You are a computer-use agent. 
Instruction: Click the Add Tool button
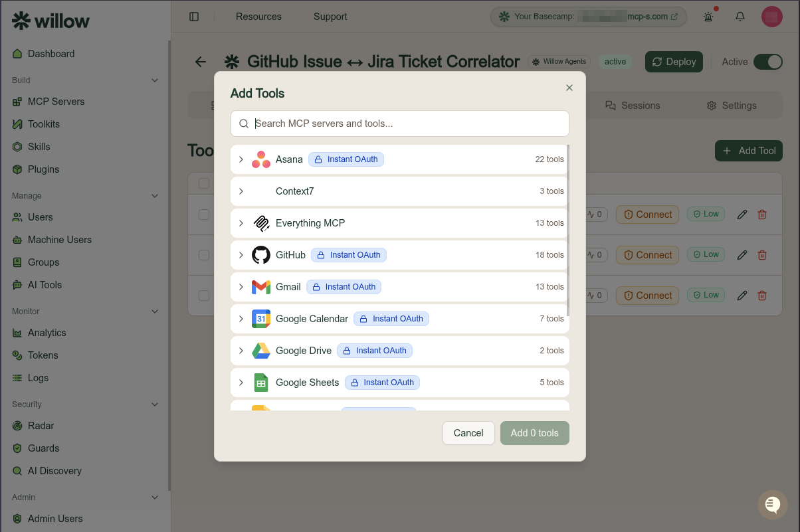[x=749, y=151]
